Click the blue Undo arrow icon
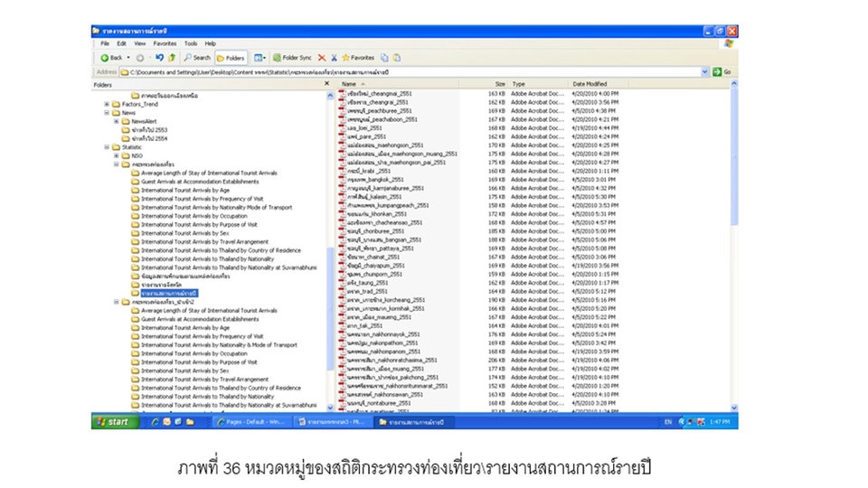Viewport: 868px width, 488px height. pyautogui.click(x=159, y=58)
